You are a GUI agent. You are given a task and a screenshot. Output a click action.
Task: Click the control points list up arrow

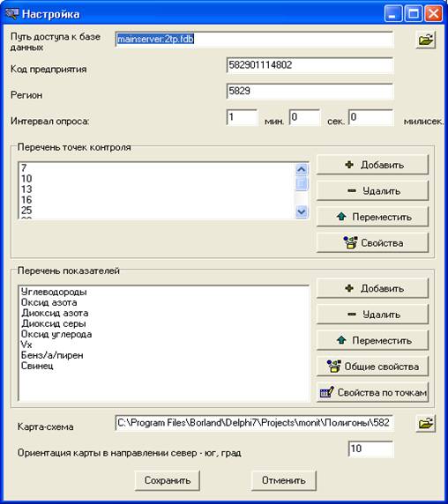(302, 170)
